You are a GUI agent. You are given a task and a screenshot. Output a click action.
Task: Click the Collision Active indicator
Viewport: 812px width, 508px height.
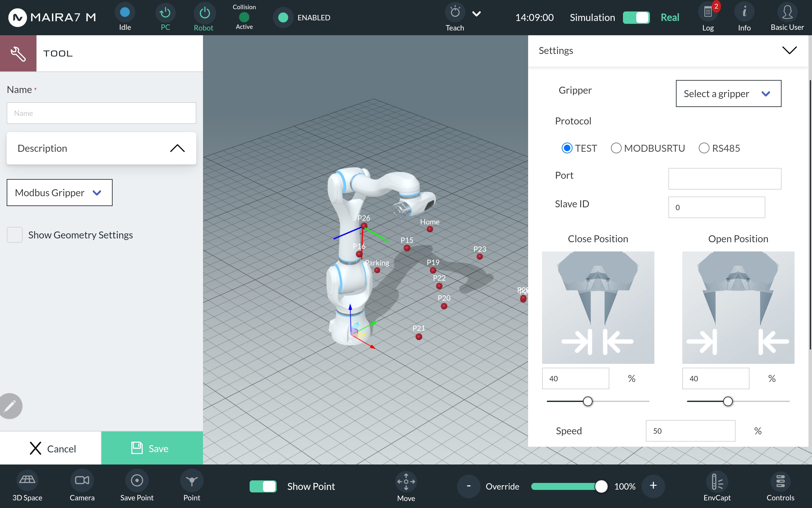point(244,17)
